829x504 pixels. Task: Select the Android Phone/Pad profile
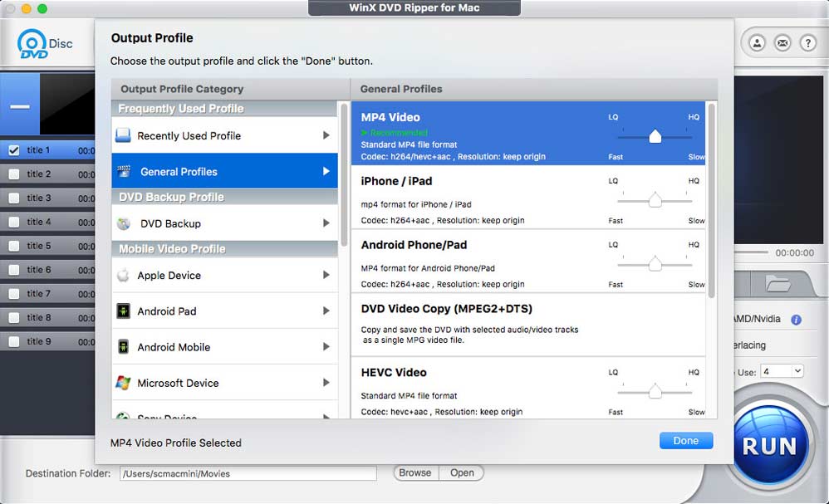[528, 261]
